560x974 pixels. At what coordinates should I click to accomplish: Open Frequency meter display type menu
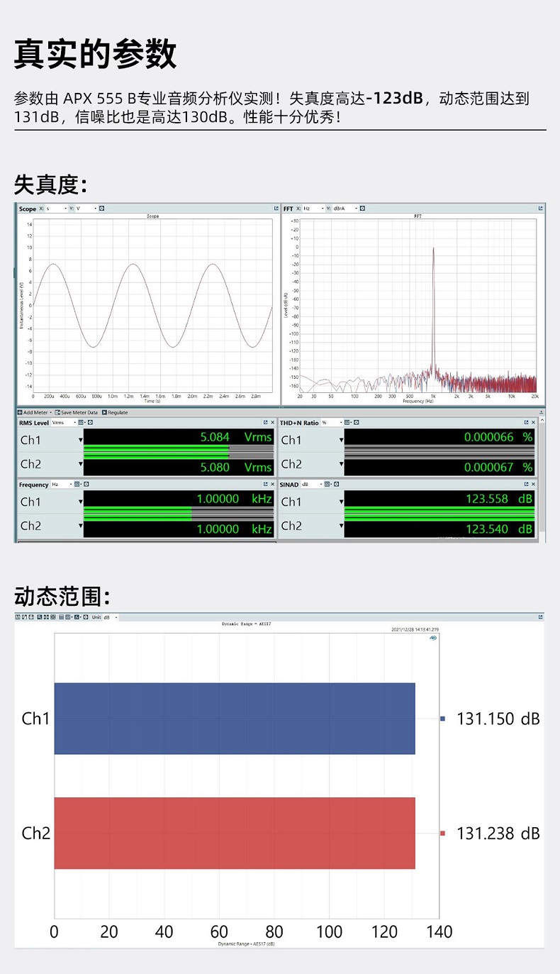coord(77,485)
